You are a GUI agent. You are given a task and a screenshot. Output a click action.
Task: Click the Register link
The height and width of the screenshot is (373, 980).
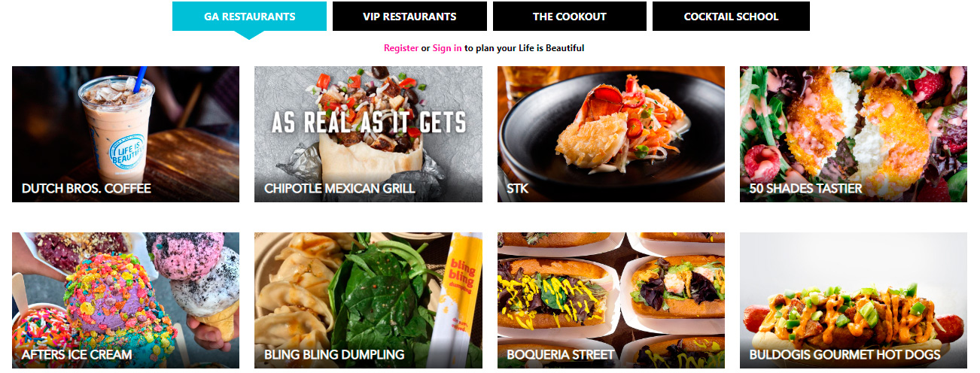pyautogui.click(x=401, y=48)
